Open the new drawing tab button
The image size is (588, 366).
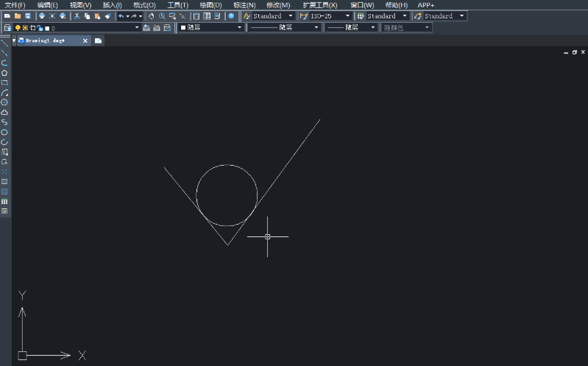point(98,41)
